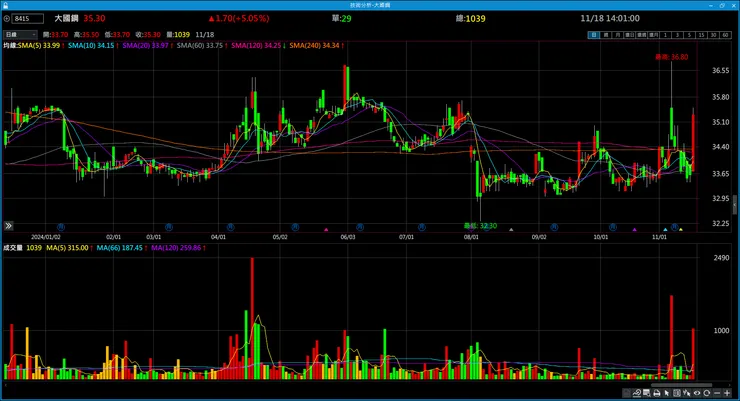Click the magenta triangle marker near 05/02
Screen dimensions: 740x401
pos(326,230)
